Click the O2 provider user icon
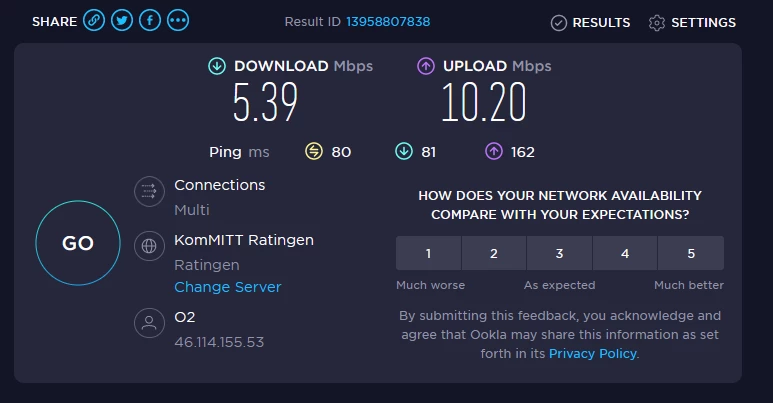The width and height of the screenshot is (773, 403). coord(149,323)
